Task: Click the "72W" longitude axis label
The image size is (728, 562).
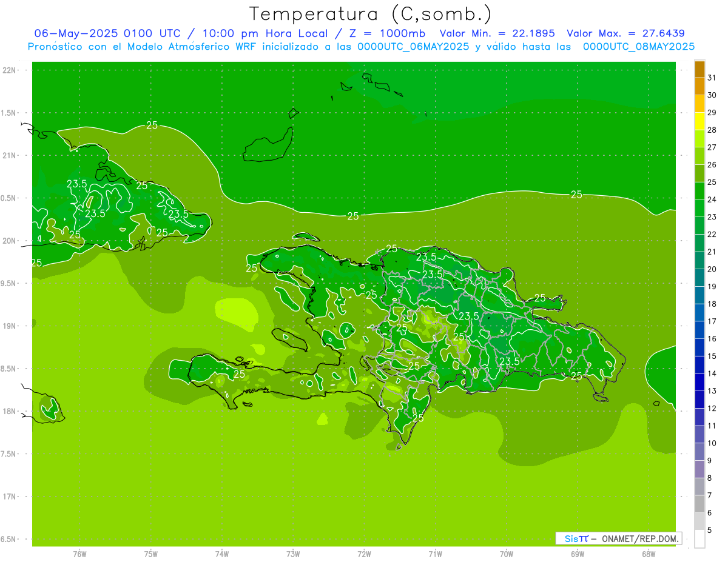Action: 364,554
